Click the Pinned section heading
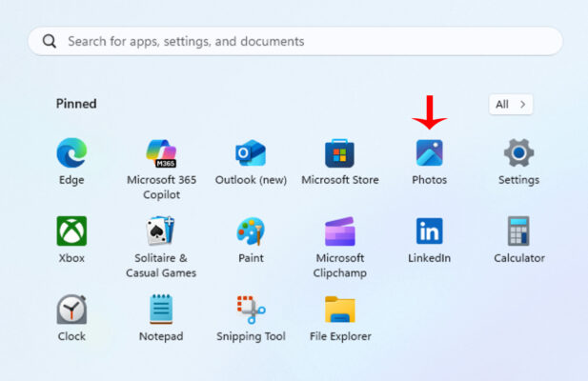The image size is (588, 381). pos(76,104)
